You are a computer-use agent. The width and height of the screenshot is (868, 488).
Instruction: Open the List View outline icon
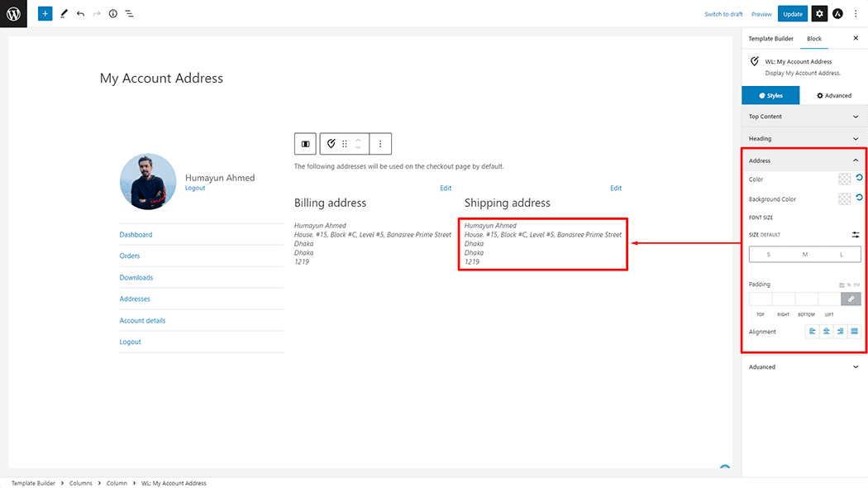130,14
